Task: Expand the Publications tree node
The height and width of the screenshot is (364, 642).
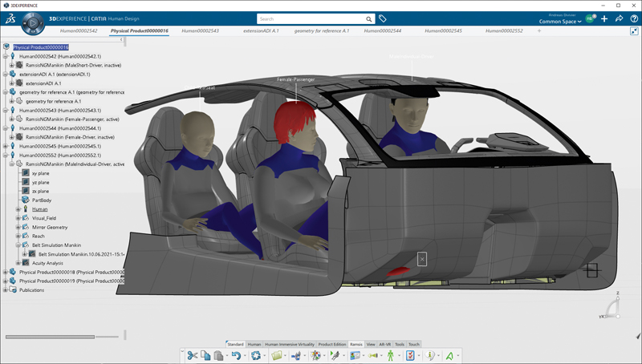Action: 6,290
